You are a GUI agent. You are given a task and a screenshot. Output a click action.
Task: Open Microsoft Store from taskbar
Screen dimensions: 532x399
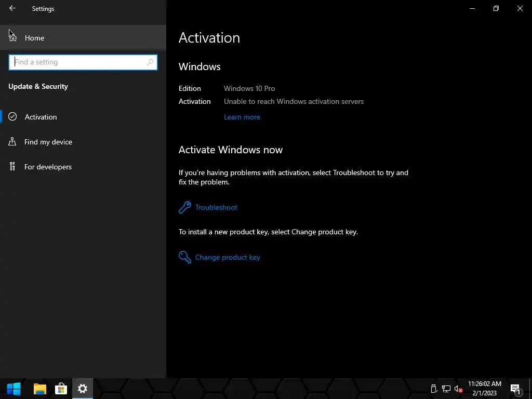[x=61, y=389]
